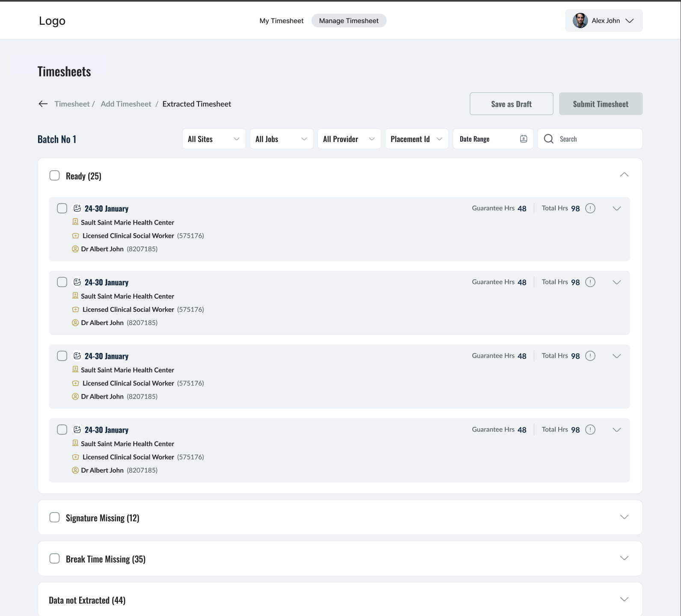
Task: Click the back arrow beside Timesheet breadcrumb
Action: (x=43, y=104)
